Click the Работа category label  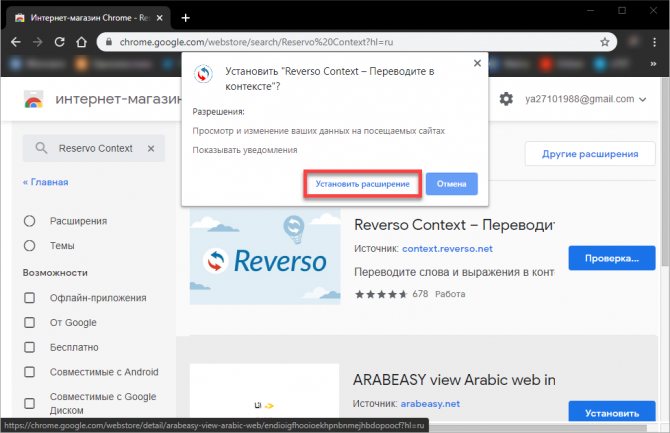(x=450, y=294)
